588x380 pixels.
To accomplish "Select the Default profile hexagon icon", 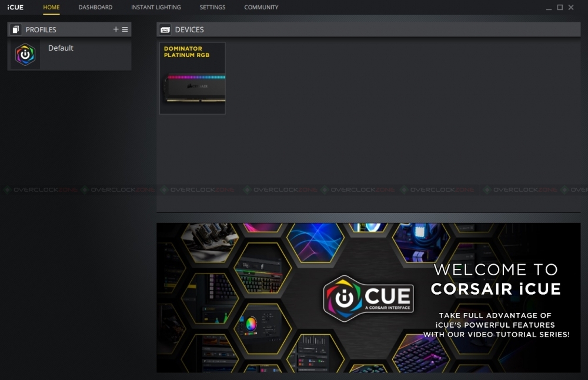I will click(25, 55).
